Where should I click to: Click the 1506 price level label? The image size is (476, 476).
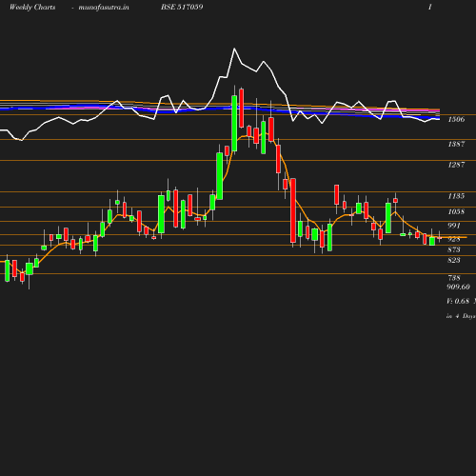pyautogui.click(x=456, y=119)
